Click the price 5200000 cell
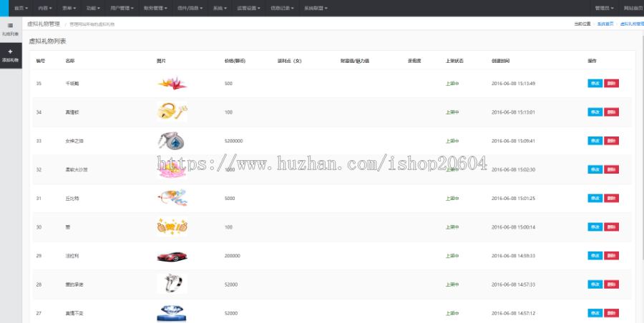 pos(234,141)
